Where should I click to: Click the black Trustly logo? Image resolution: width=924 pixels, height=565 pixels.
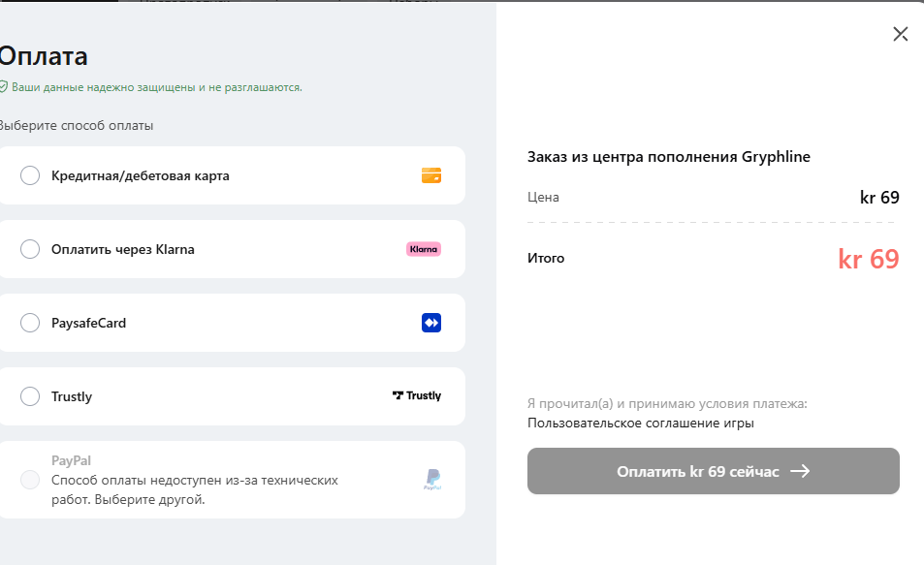click(x=417, y=395)
